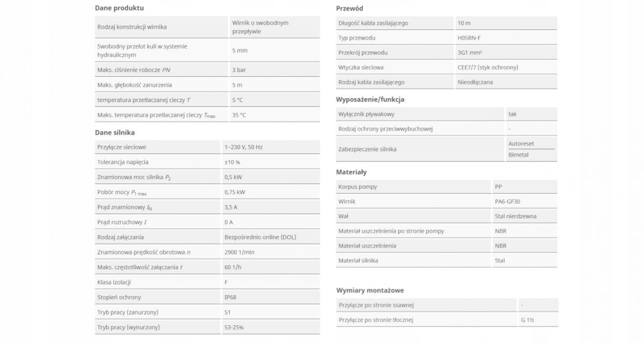Click the "CEE7/7 (styk ochronny)" plug value
The width and height of the screenshot is (644, 343).
click(x=488, y=68)
